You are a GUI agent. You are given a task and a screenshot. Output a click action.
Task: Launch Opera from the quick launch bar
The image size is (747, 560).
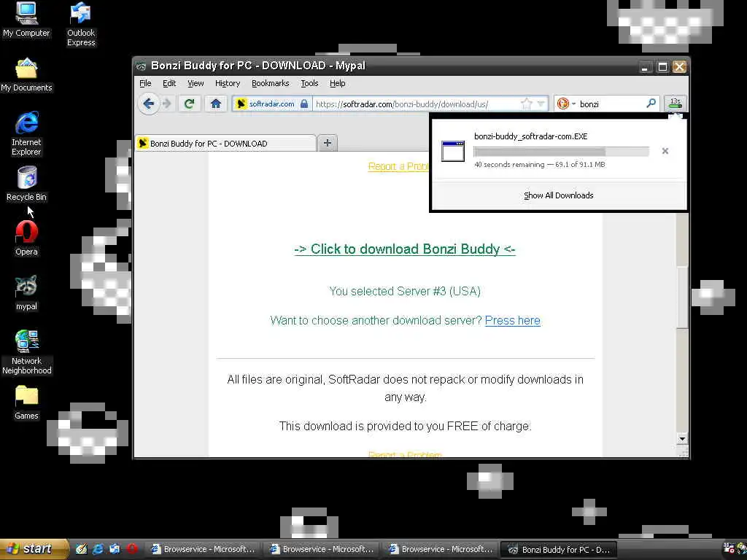[132, 549]
